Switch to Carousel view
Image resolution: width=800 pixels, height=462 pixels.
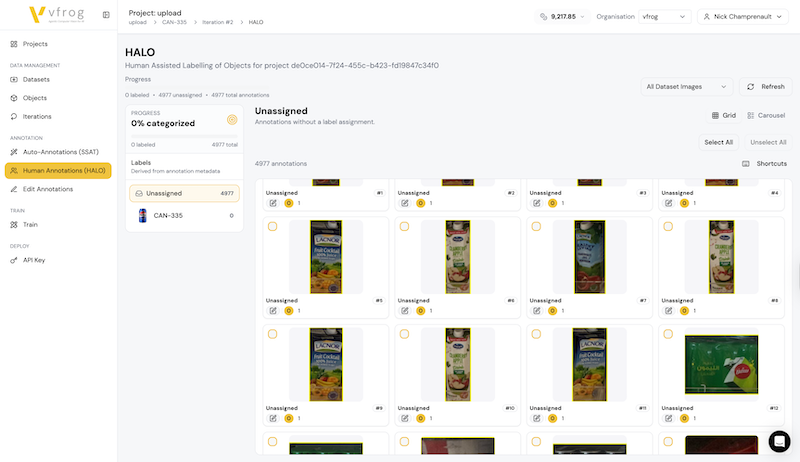click(766, 116)
